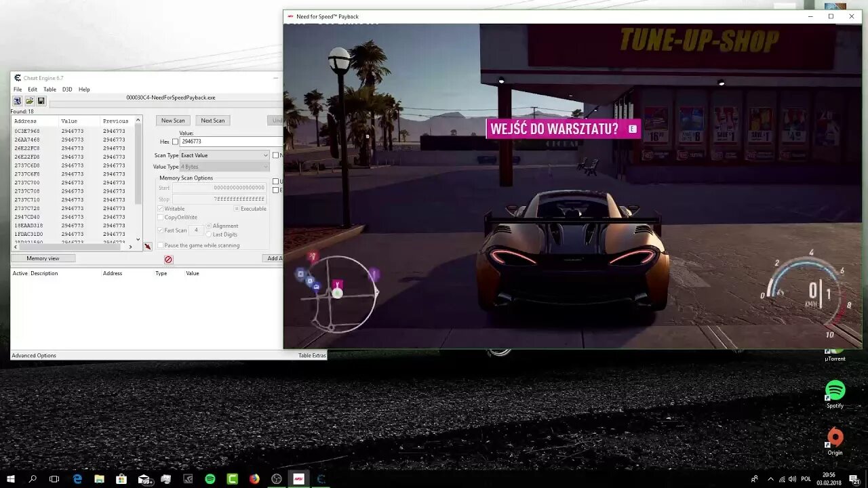Click the Fast Scan alignment value field
Viewport: 868px width, 488px height.
click(x=196, y=230)
